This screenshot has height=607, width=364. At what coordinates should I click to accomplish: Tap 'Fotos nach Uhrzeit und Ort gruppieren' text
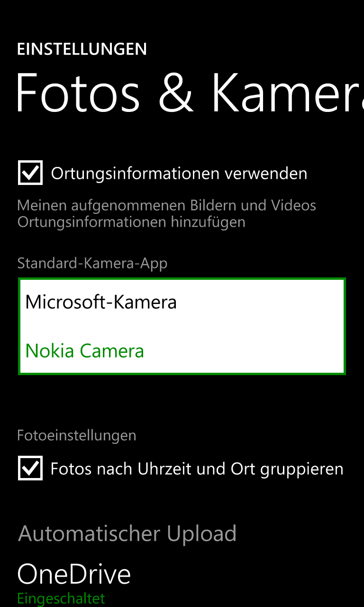click(x=197, y=469)
